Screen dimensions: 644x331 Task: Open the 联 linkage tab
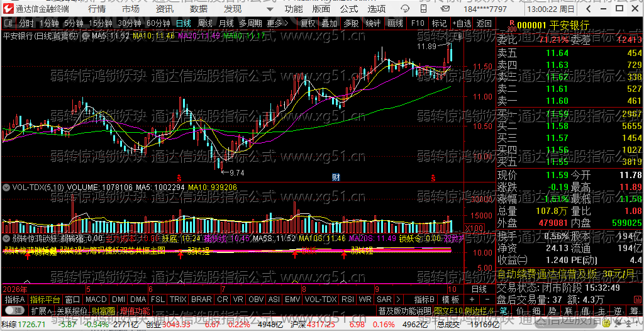click(569, 310)
